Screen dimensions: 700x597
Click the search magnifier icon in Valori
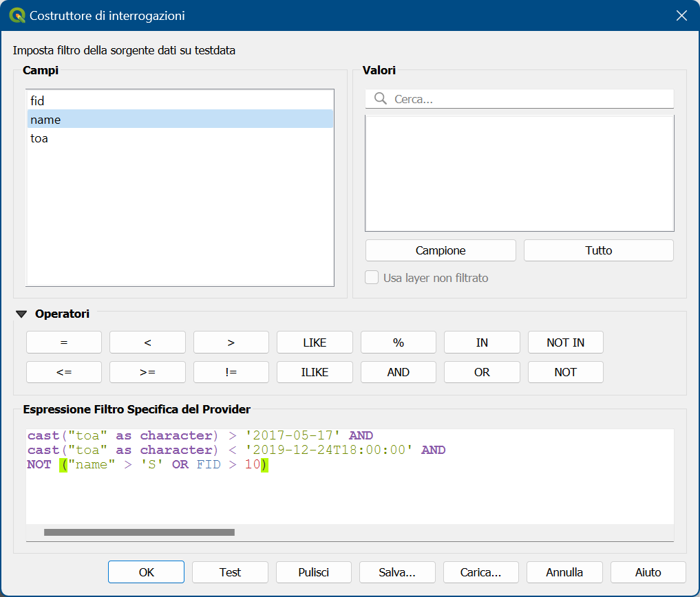[x=381, y=98]
